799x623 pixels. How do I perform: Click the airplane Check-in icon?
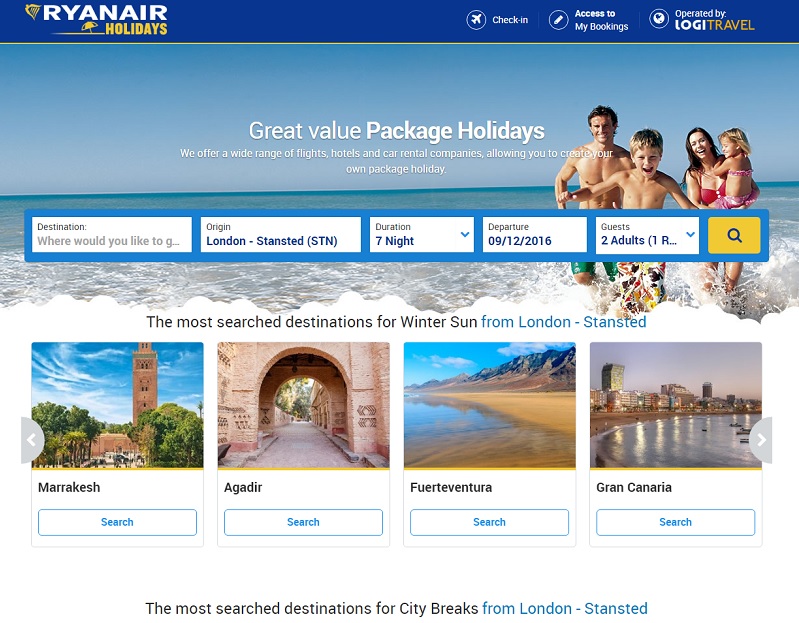tap(476, 20)
